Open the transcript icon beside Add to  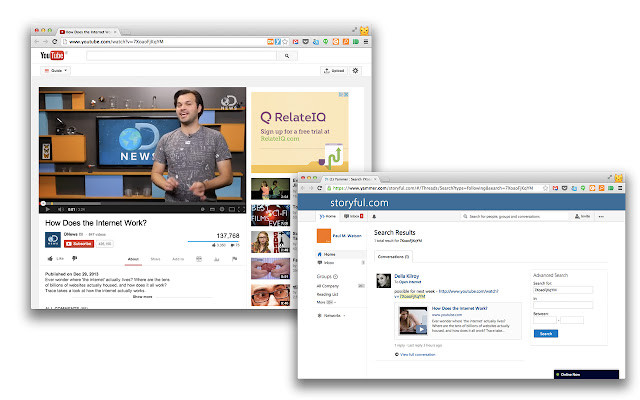pyautogui.click(x=199, y=259)
